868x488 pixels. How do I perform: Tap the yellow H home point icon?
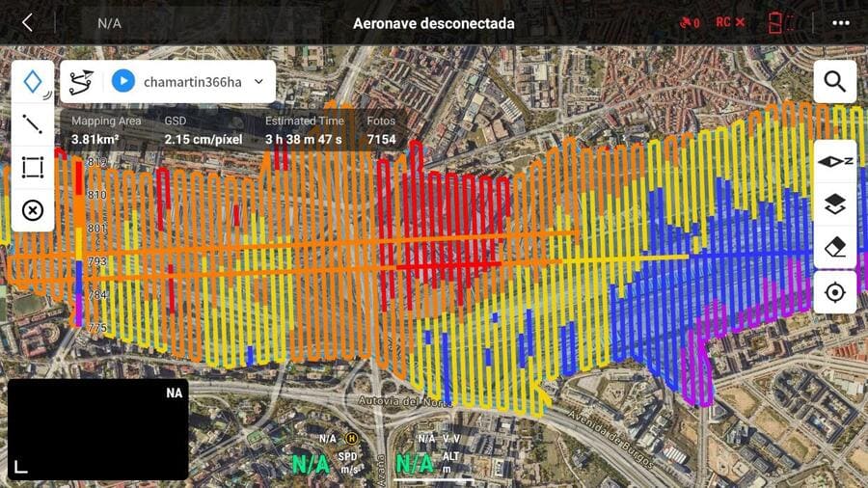[x=351, y=438]
